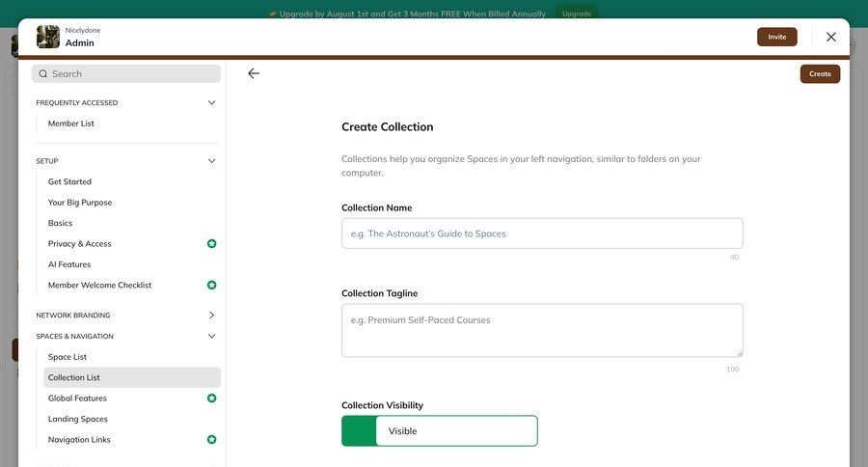Image resolution: width=868 pixels, height=467 pixels.
Task: Collapse the Frequently Accessed section
Action: pyautogui.click(x=212, y=103)
